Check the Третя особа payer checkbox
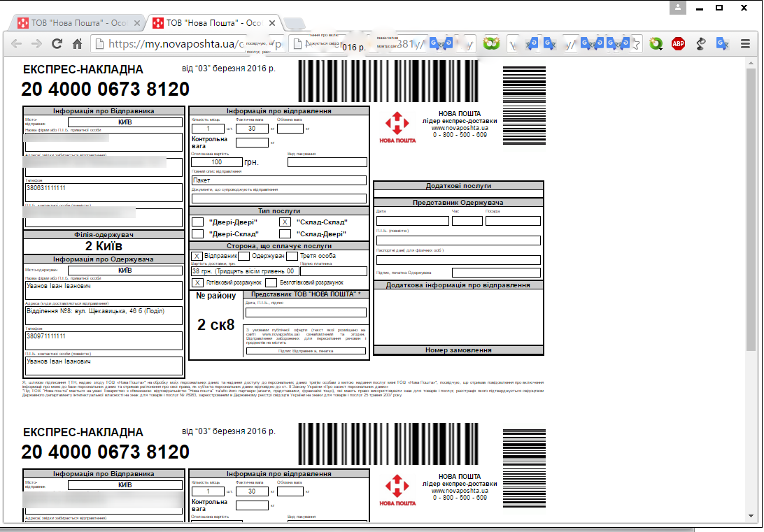The height and width of the screenshot is (532, 764). pyautogui.click(x=292, y=256)
